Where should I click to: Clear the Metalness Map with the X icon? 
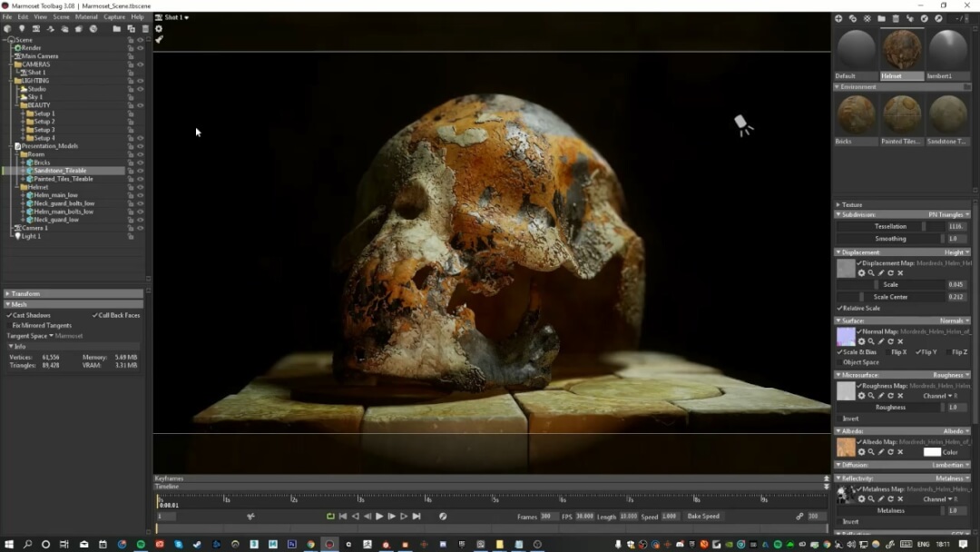tap(901, 499)
